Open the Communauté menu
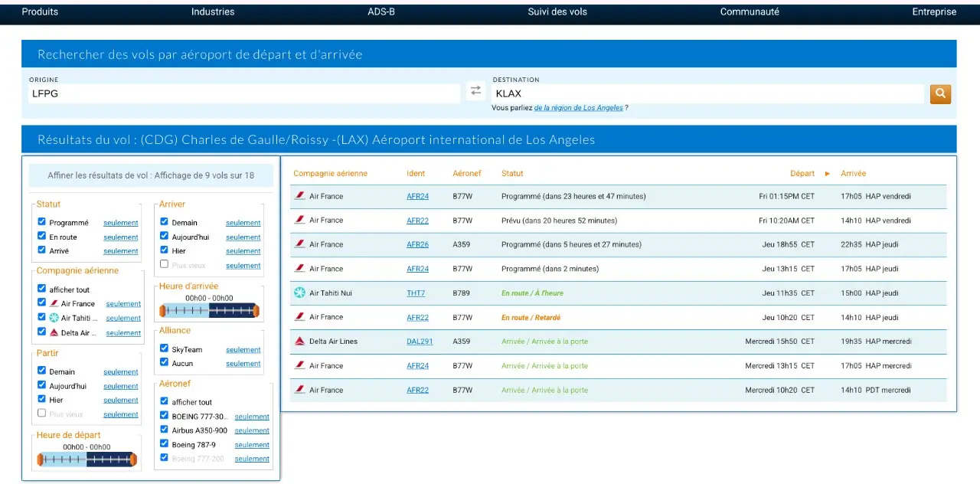 tap(750, 11)
